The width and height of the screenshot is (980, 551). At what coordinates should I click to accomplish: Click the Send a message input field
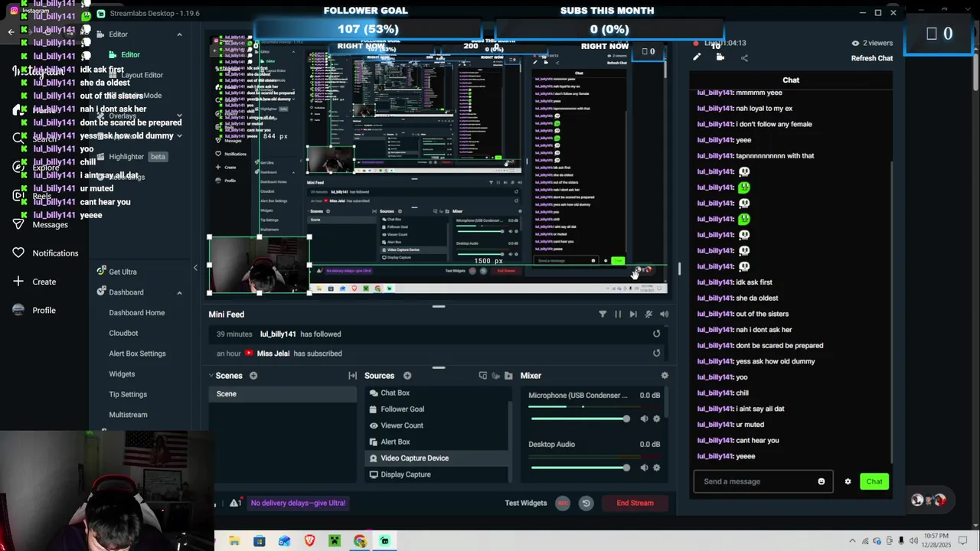click(763, 481)
